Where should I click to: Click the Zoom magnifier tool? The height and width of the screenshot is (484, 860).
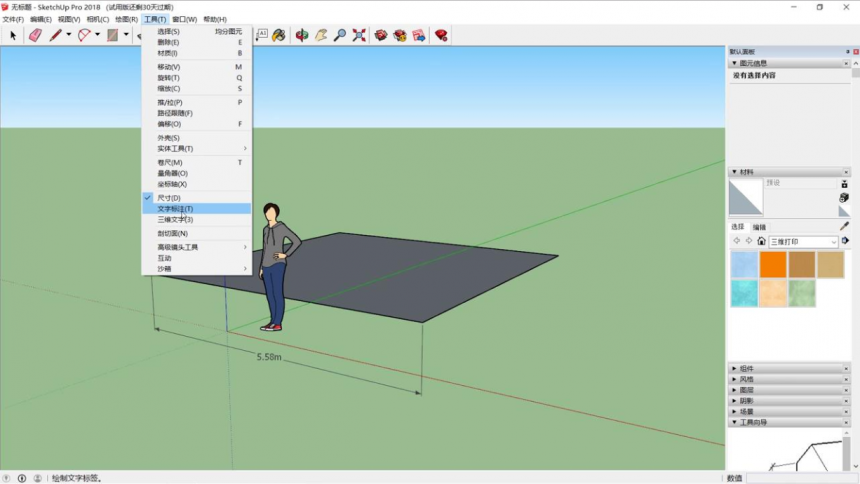[340, 35]
